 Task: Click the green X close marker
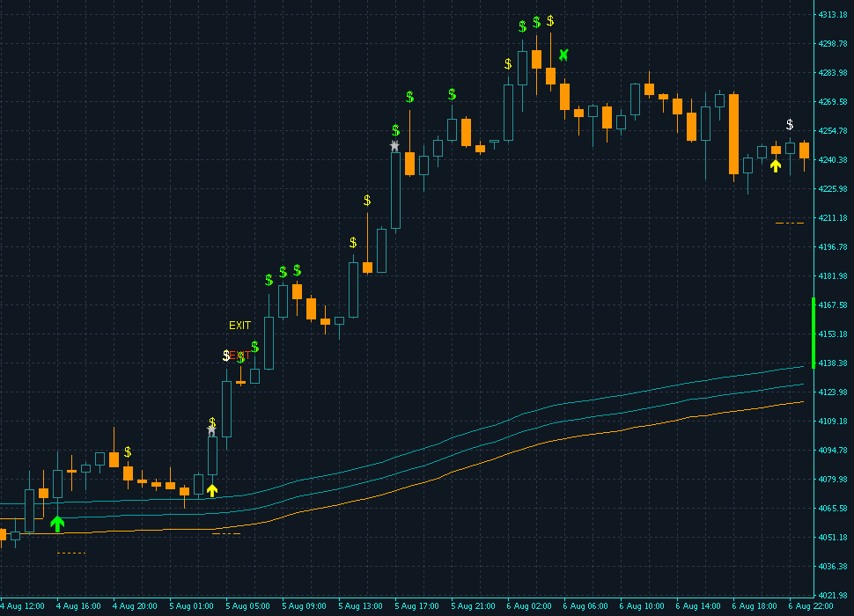(x=563, y=55)
